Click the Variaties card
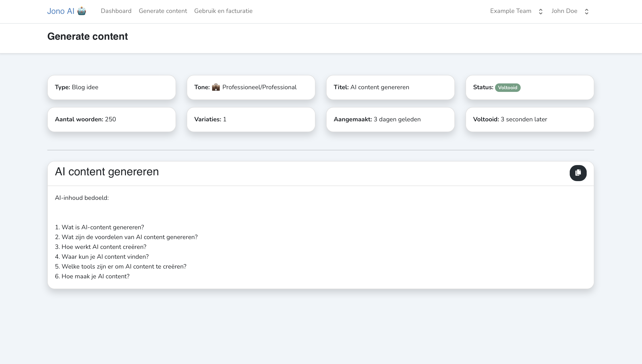Screen dimensions: 642x364 [x=251, y=119]
